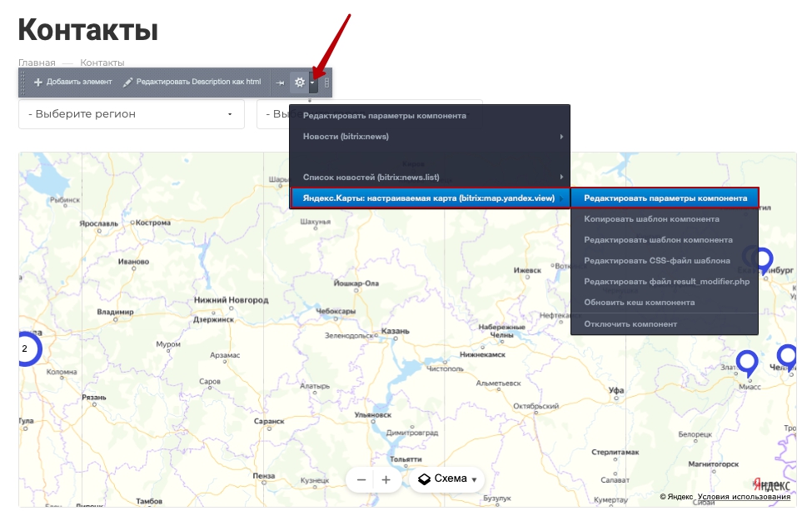
Task: Open the Выберите регион dropdown
Action: click(x=132, y=114)
